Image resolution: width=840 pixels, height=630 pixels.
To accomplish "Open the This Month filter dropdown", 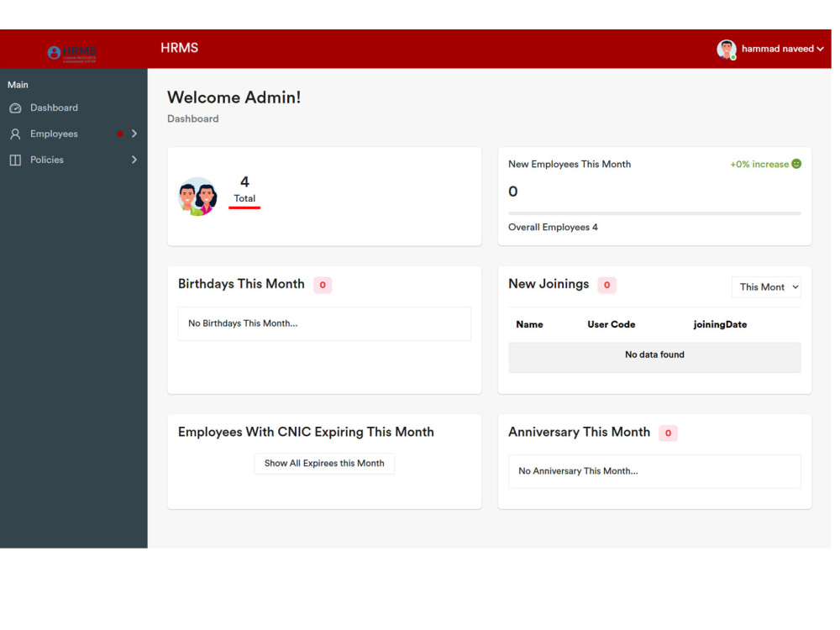I will (766, 287).
